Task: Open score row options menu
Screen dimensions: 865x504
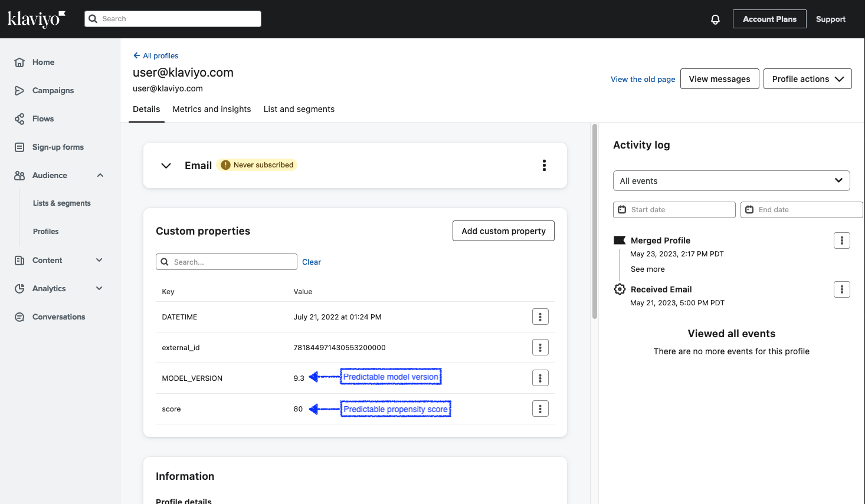Action: pyautogui.click(x=540, y=409)
